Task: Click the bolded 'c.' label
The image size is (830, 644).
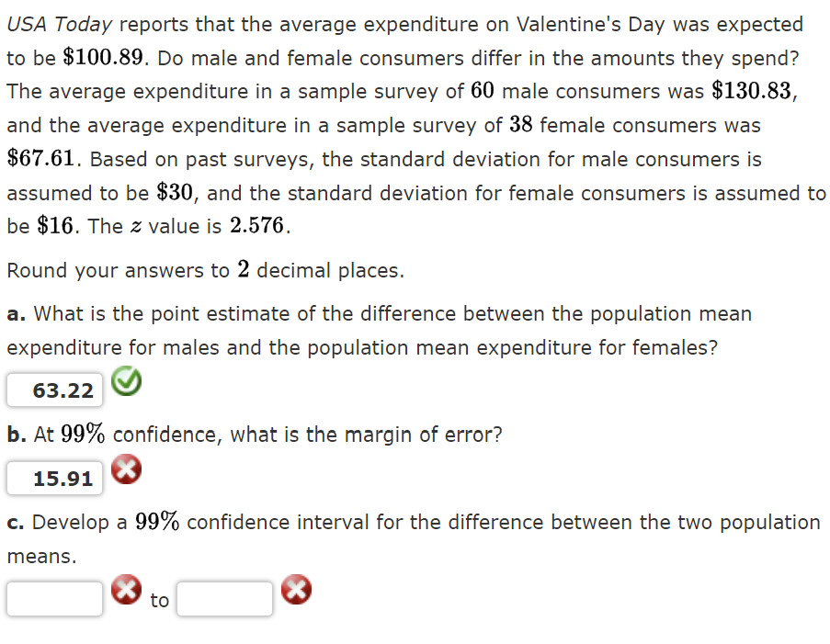Action: [x=14, y=522]
